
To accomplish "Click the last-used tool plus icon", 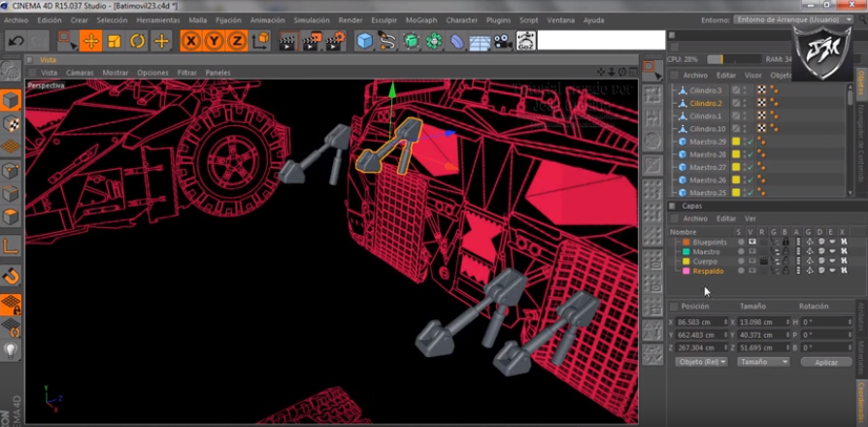I will [161, 41].
